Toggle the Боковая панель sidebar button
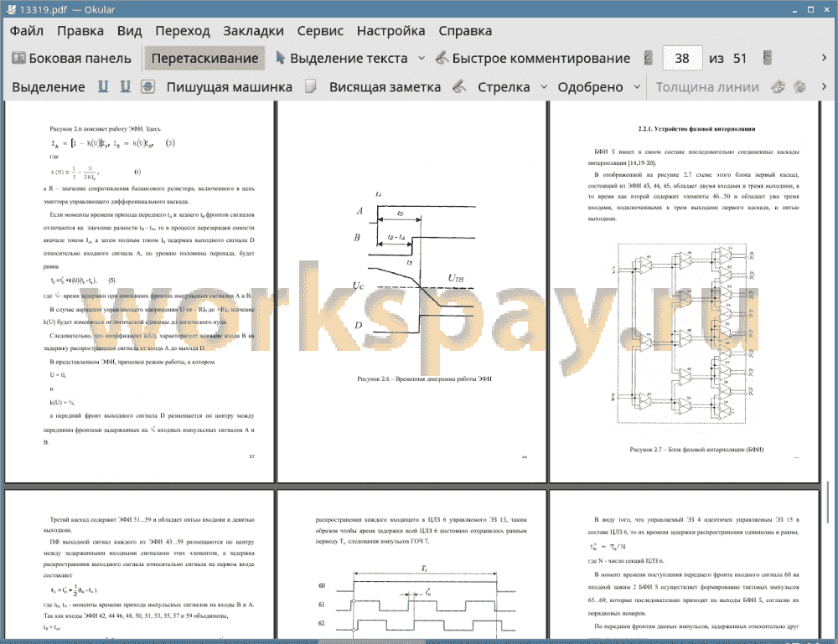This screenshot has height=644, width=838. [x=71, y=59]
